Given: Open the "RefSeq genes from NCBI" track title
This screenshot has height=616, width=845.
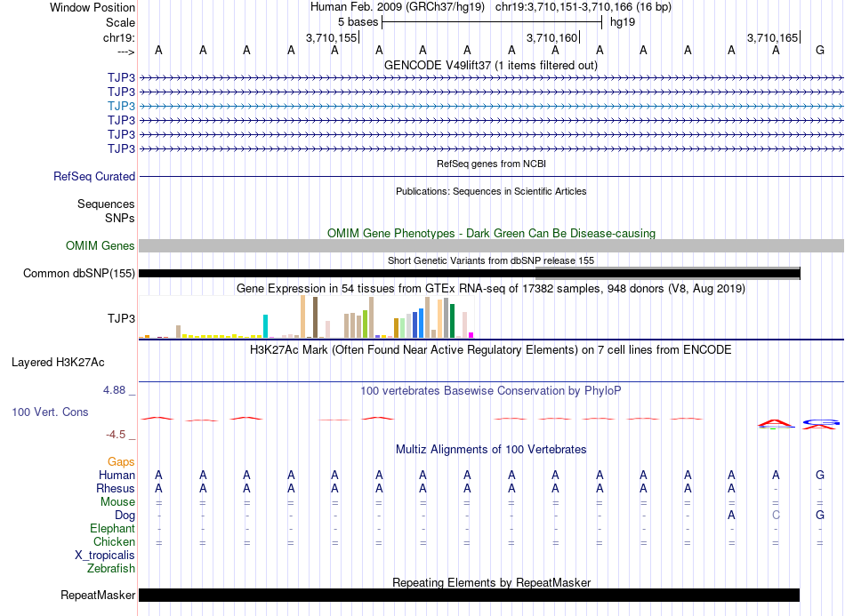Looking at the screenshot, I should pyautogui.click(x=491, y=164).
